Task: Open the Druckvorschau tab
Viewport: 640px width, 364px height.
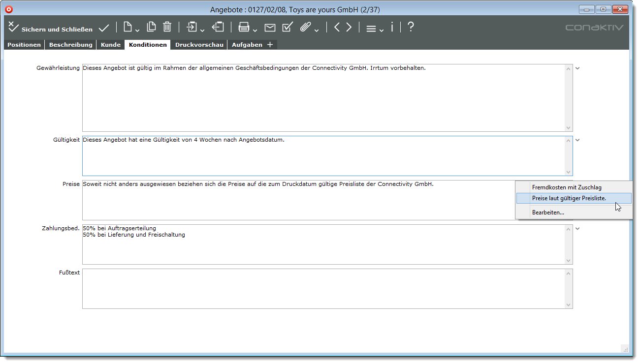Action: click(x=199, y=45)
